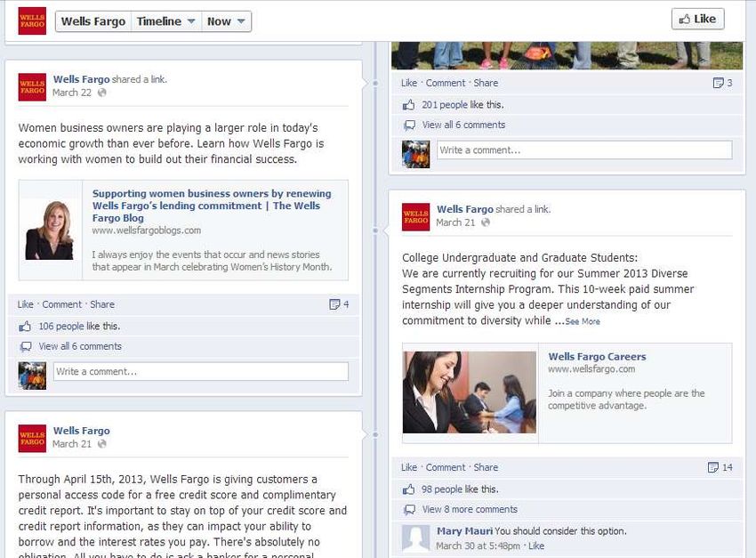
Task: Open the www.wellsfargoblogs.com link
Action: pyautogui.click(x=147, y=230)
